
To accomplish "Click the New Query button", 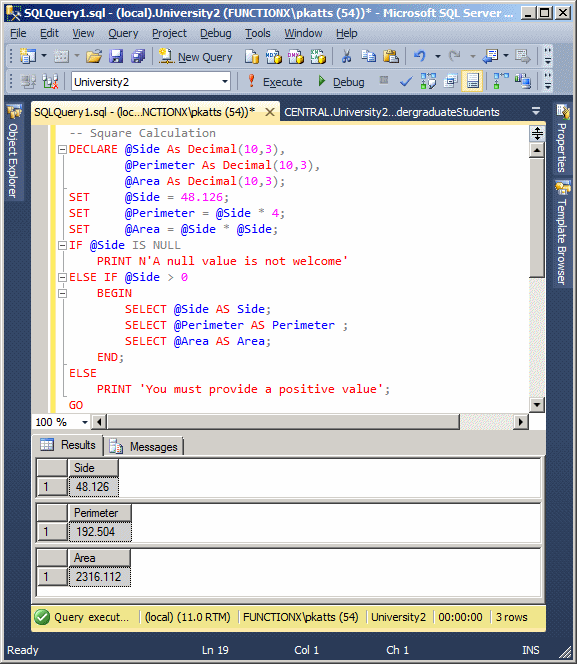I will click(196, 57).
